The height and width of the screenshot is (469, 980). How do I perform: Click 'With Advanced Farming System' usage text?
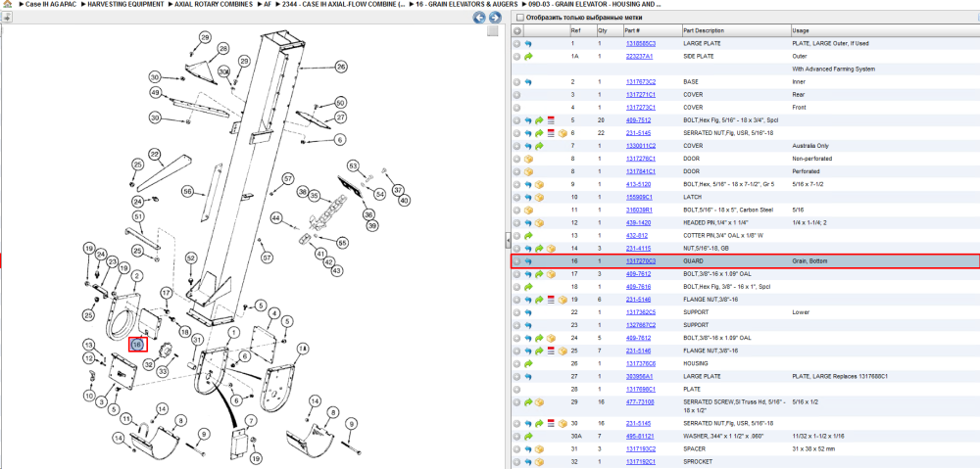(832, 69)
